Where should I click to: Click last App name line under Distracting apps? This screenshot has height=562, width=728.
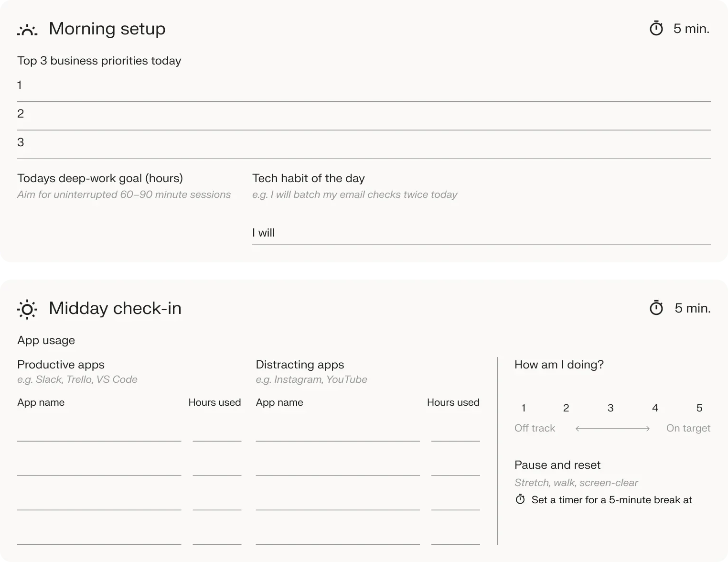tap(337, 536)
